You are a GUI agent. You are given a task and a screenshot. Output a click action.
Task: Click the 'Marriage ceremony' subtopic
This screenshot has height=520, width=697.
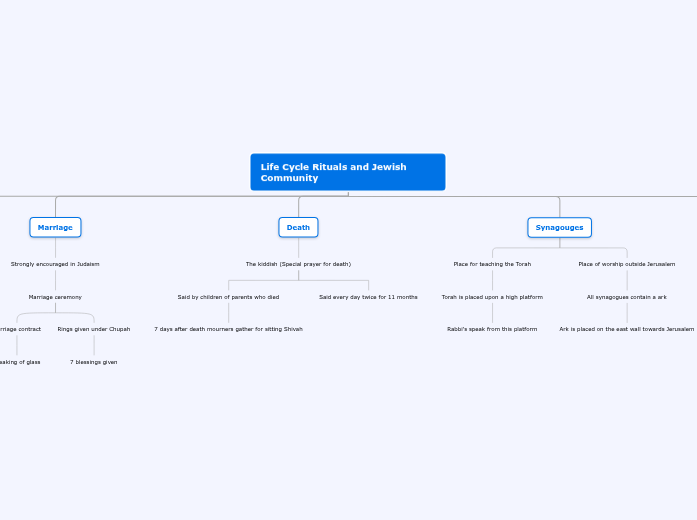click(x=55, y=297)
